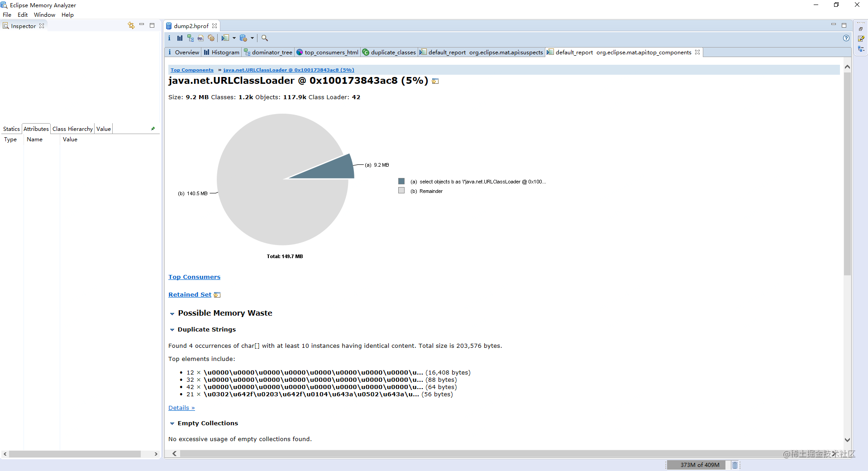Create a histogram from the toolbar

click(180, 38)
